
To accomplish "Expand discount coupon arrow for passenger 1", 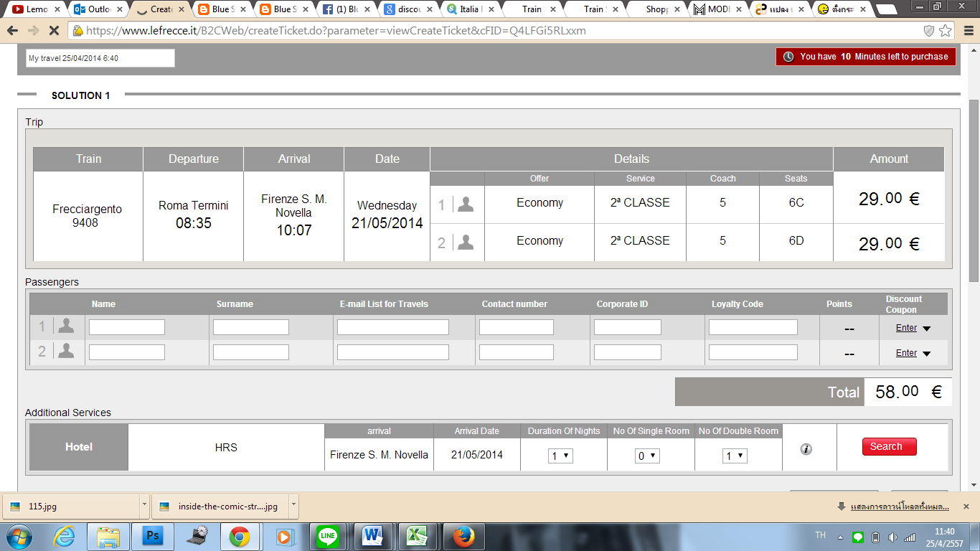I will (926, 329).
